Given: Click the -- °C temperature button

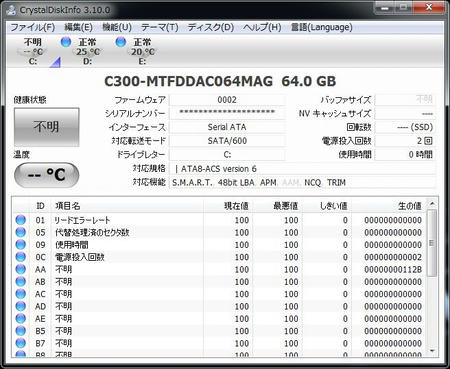Looking at the screenshot, I should [46, 175].
